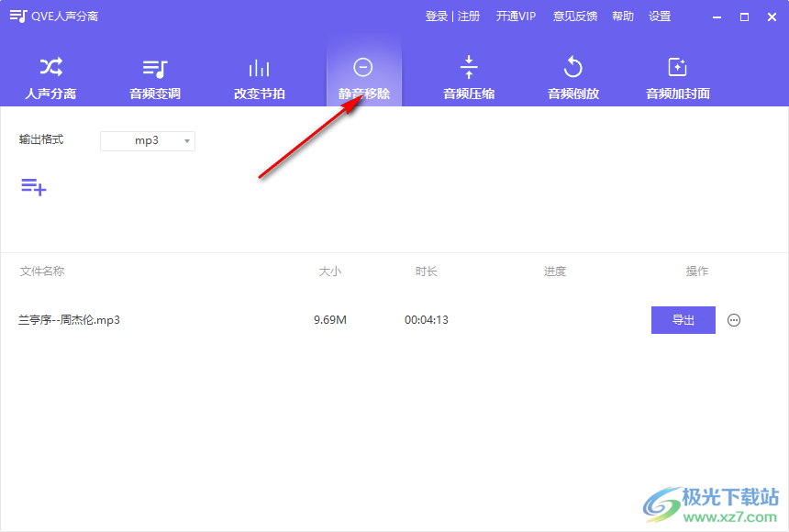
Task: Click the QVE app logo icon
Action: (x=17, y=16)
